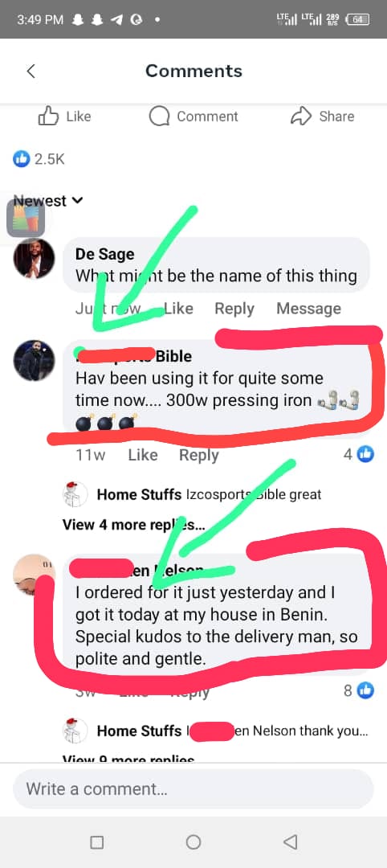
Task: Tap the blue like reaction beside 4
Action: coord(365,454)
